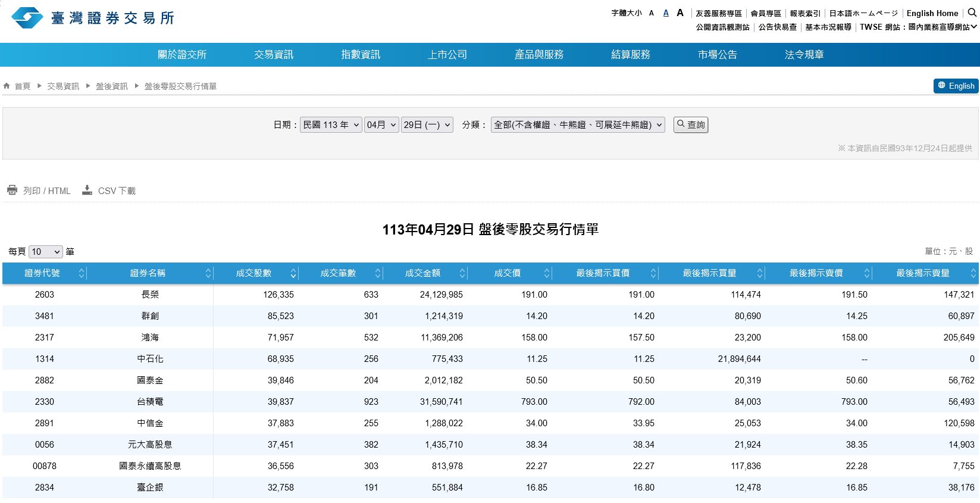The height and width of the screenshot is (503, 980).
Task: Open 交易資訊 menu
Action: tap(274, 55)
